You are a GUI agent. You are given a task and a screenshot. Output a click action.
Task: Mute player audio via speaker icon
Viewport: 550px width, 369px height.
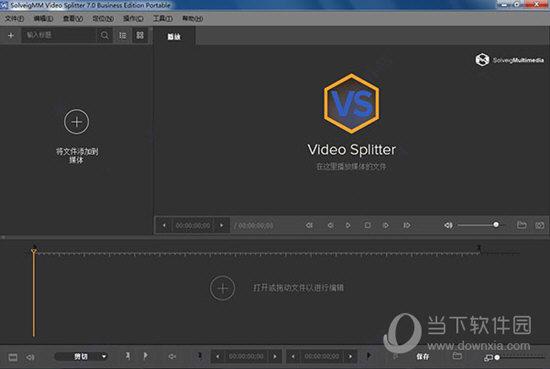point(448,225)
